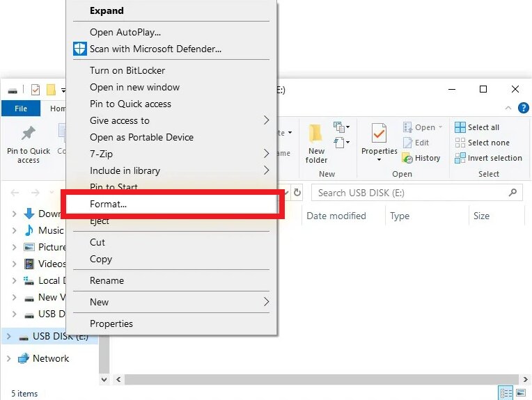Screen dimensions: 532x400
Task: Open Properties checkmark icon in ribbon
Action: point(379,133)
